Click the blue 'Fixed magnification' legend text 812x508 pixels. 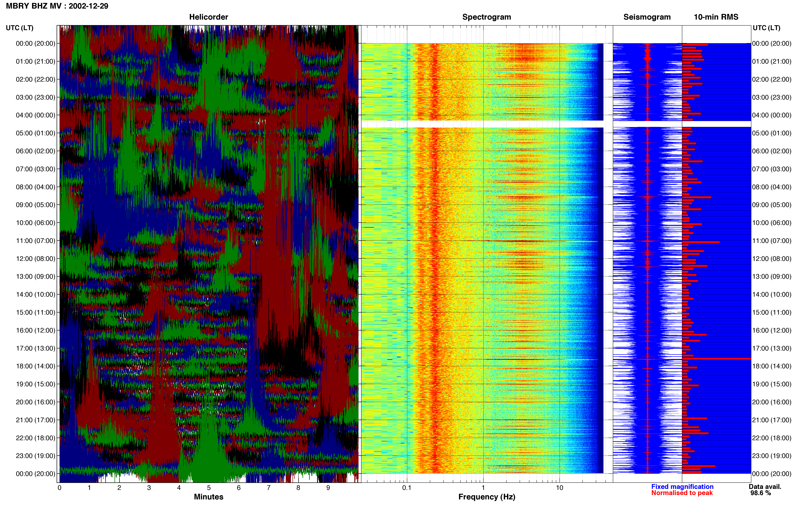coord(682,487)
